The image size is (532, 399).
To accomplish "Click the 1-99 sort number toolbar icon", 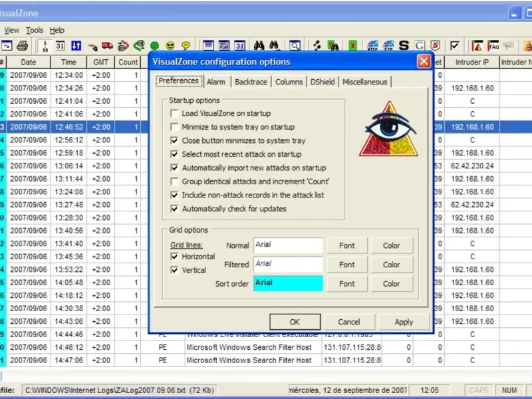I will pos(45,45).
